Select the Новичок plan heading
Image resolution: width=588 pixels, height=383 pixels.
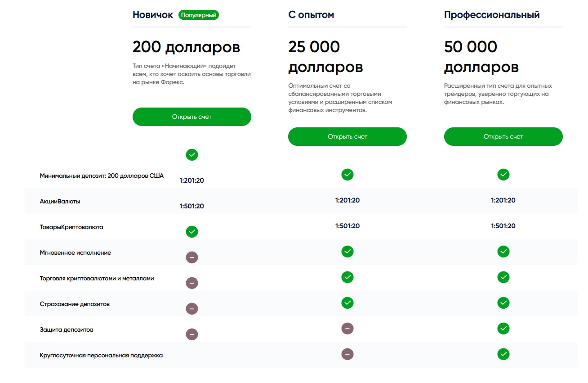click(x=153, y=15)
